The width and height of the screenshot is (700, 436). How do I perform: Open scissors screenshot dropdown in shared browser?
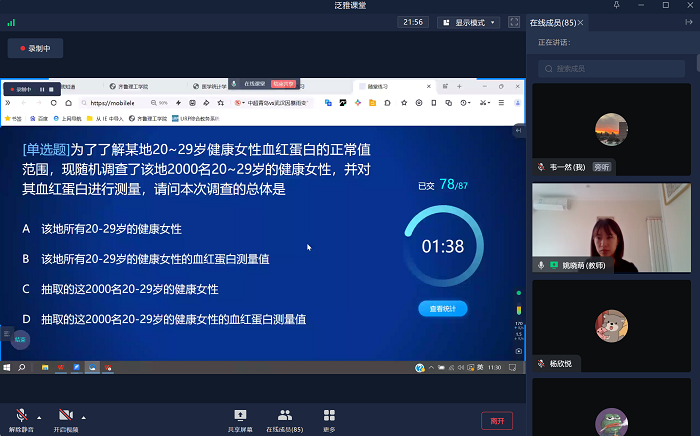(484, 103)
